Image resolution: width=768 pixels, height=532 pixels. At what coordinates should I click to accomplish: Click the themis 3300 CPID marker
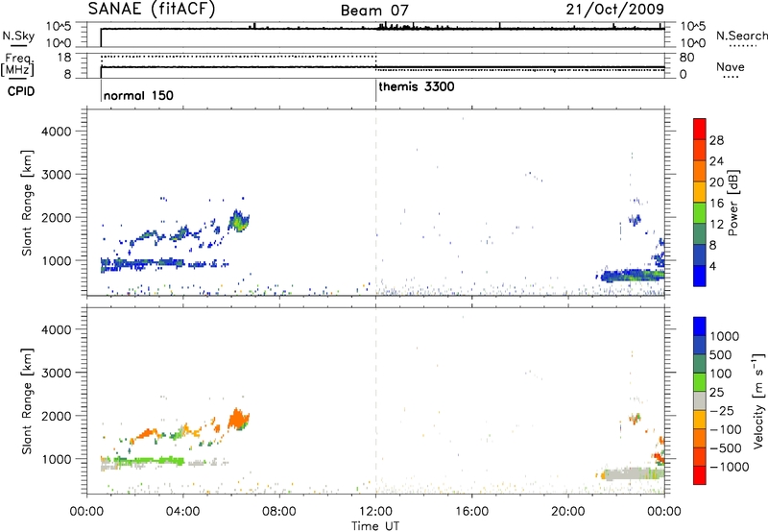pyautogui.click(x=417, y=86)
